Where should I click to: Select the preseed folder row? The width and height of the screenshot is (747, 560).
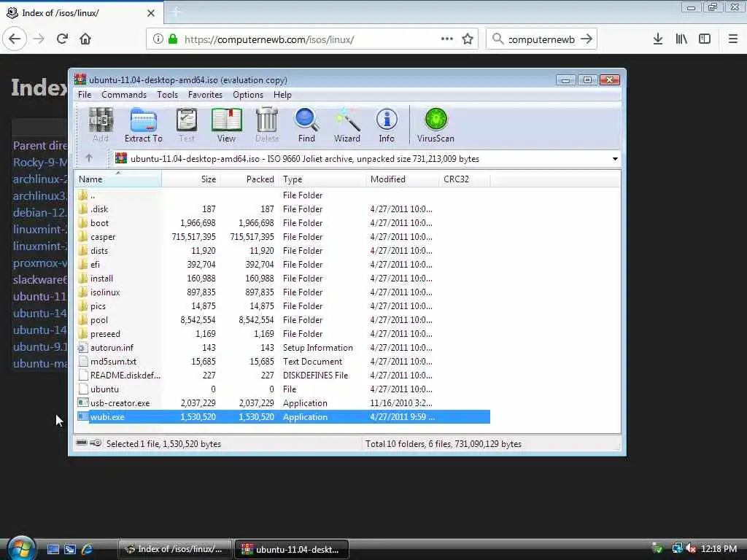click(283, 334)
